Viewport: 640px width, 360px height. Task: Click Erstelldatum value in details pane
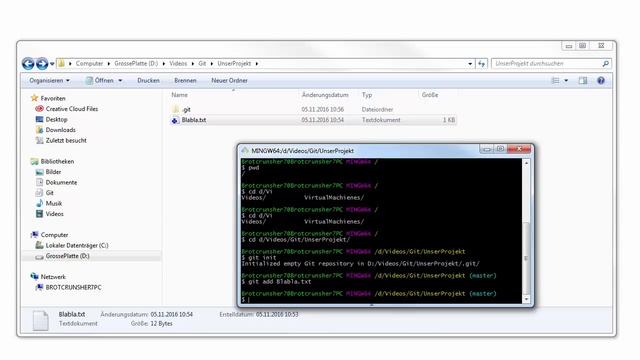[x=277, y=315]
